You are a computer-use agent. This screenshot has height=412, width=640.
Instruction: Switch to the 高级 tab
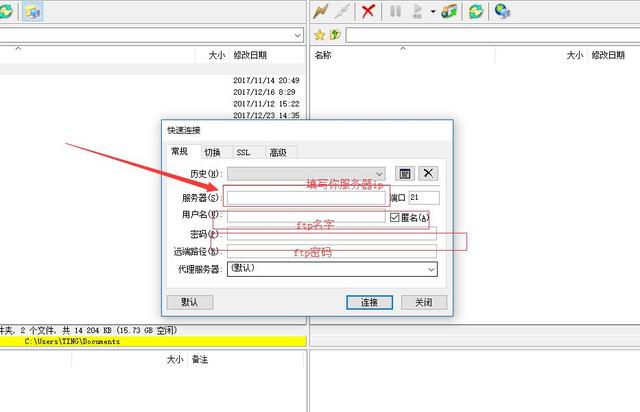[x=278, y=152]
